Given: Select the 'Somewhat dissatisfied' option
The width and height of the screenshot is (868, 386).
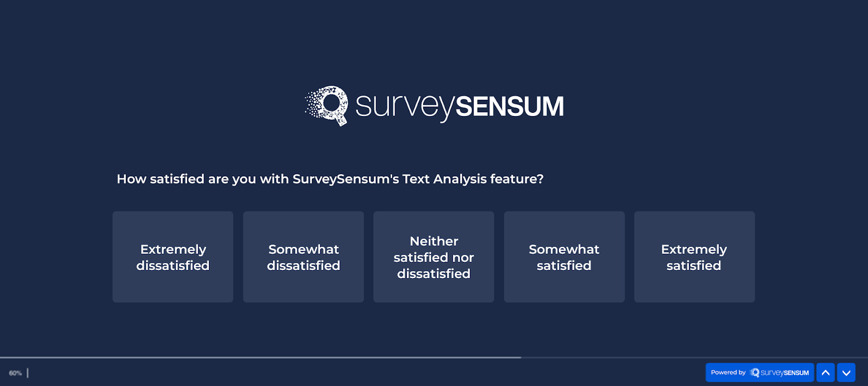Looking at the screenshot, I should click(303, 256).
